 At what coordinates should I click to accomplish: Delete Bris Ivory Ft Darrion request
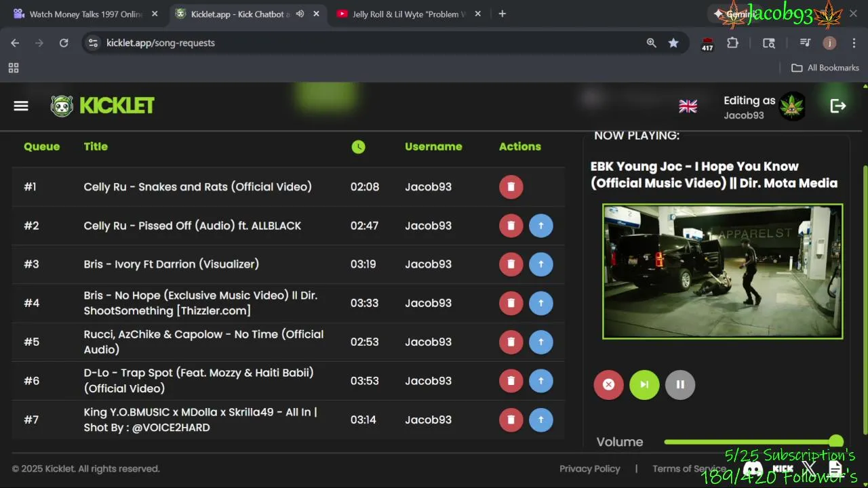click(x=511, y=264)
